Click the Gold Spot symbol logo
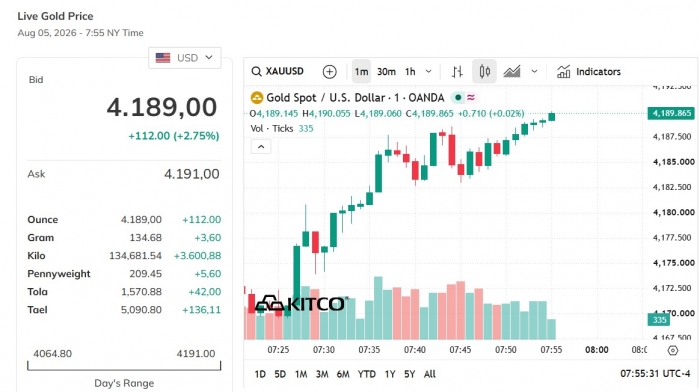 pyautogui.click(x=257, y=97)
